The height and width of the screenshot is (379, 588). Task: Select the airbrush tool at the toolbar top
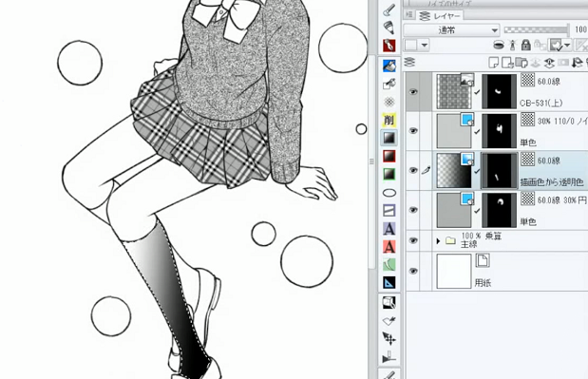tap(389, 9)
